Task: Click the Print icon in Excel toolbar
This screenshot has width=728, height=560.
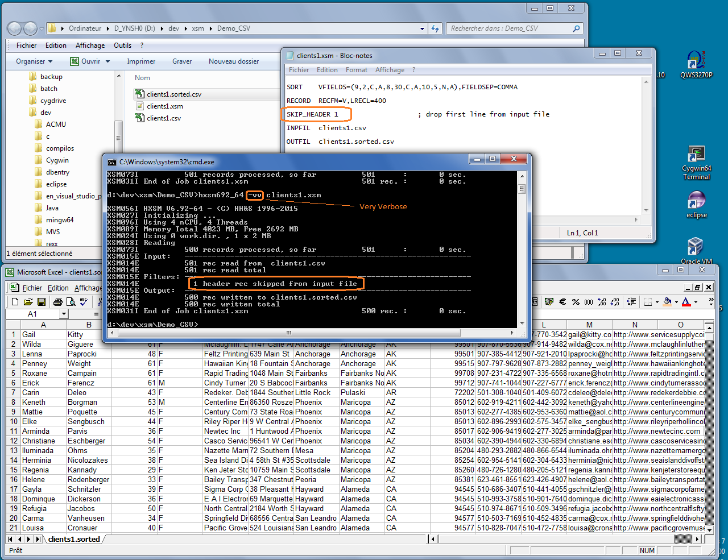Action: [58, 302]
